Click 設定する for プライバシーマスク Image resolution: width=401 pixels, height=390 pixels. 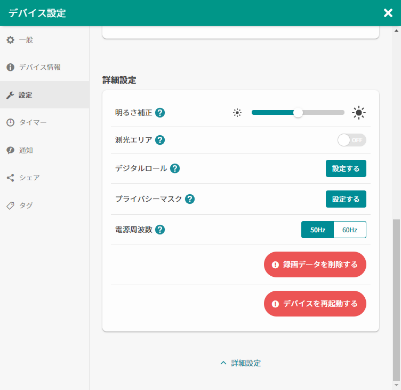click(x=346, y=199)
